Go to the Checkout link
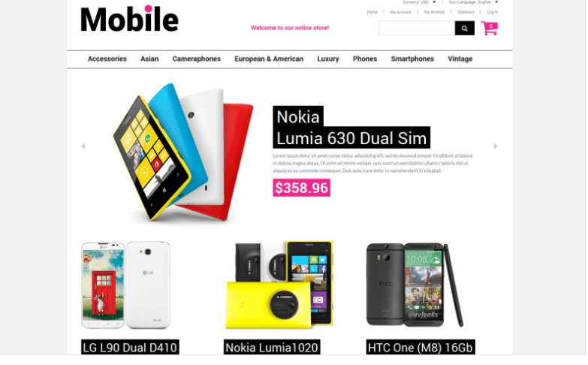The image size is (588, 365). point(466,12)
